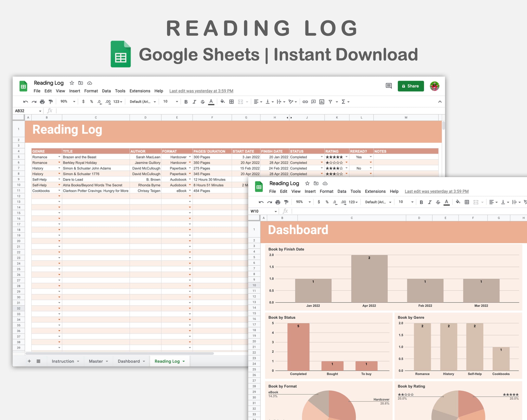Viewport: 527px width, 420px height.
Task: Expand the font size dropdown showing 10 in the back window
Action: tap(177, 102)
